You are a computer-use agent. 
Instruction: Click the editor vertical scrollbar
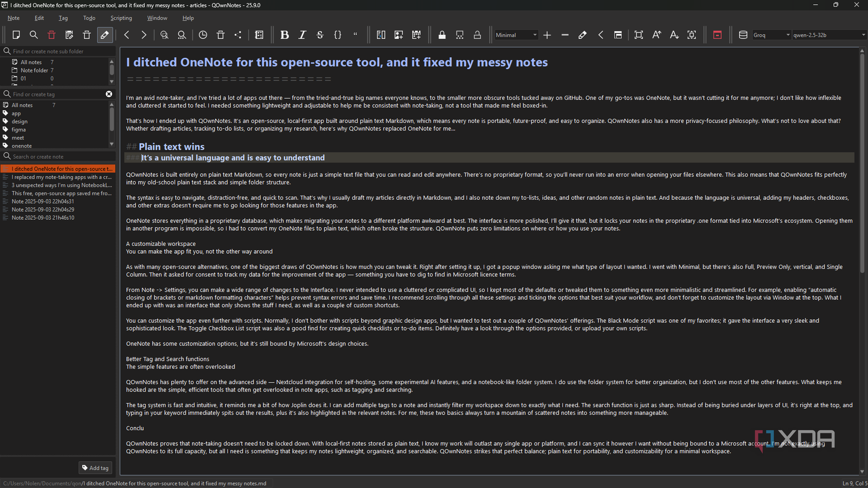click(x=862, y=163)
